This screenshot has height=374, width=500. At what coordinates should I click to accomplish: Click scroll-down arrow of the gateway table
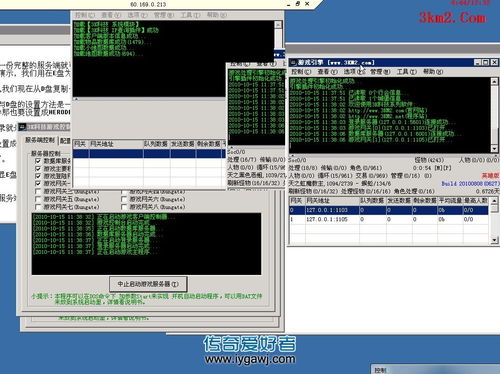click(494, 240)
